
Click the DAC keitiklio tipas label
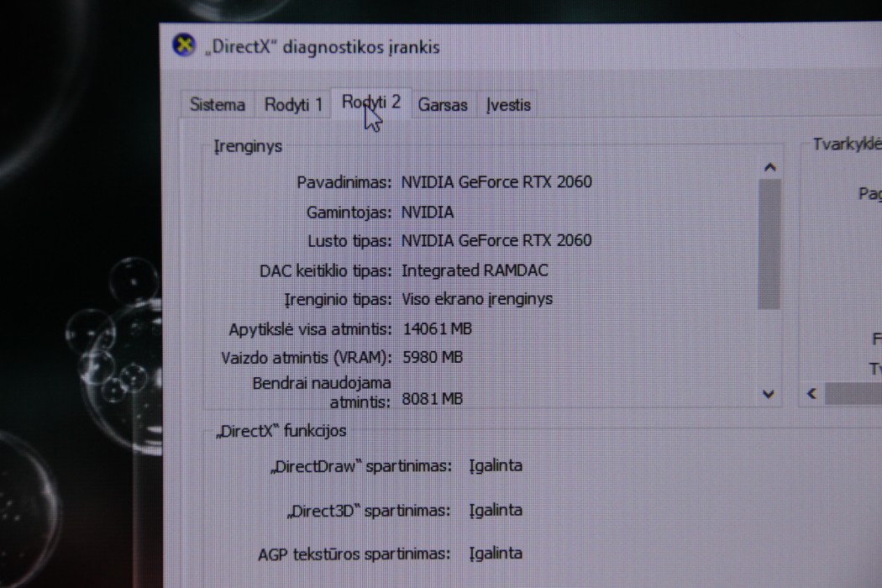coord(325,271)
